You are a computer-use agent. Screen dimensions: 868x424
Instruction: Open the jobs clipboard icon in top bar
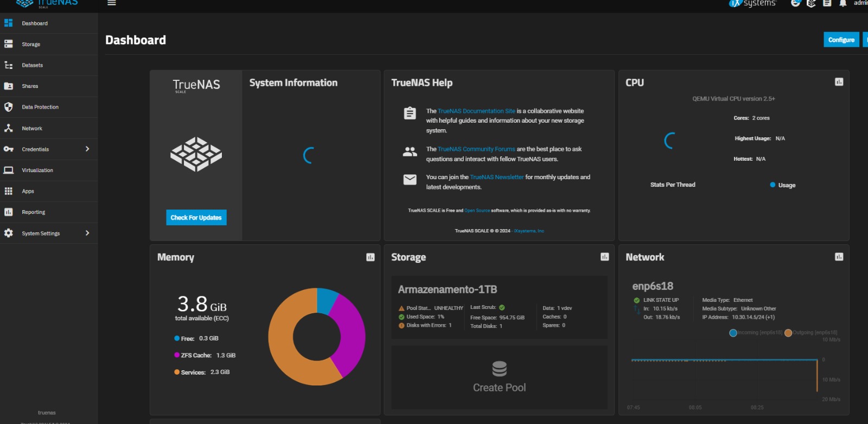827,3
